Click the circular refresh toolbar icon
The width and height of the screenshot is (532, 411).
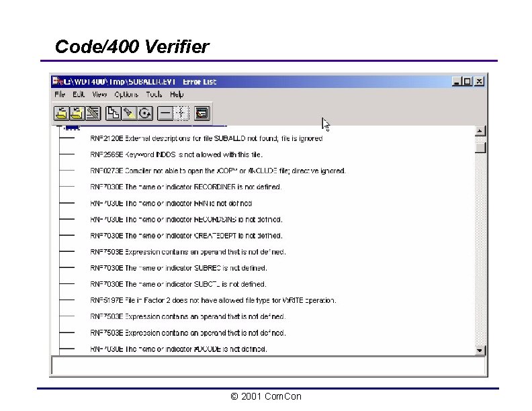pyautogui.click(x=145, y=113)
